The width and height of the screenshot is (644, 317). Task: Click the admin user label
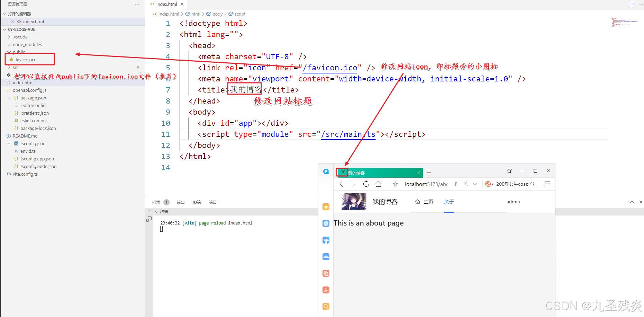point(513,202)
